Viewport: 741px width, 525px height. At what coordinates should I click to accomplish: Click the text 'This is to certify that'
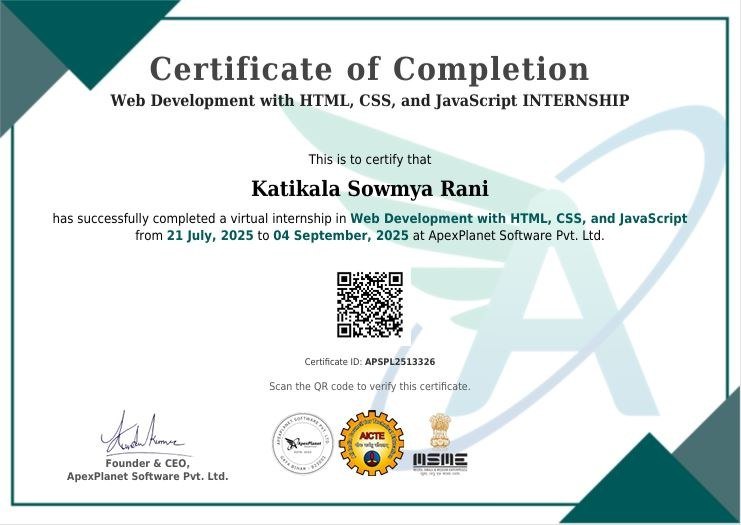[370, 160]
